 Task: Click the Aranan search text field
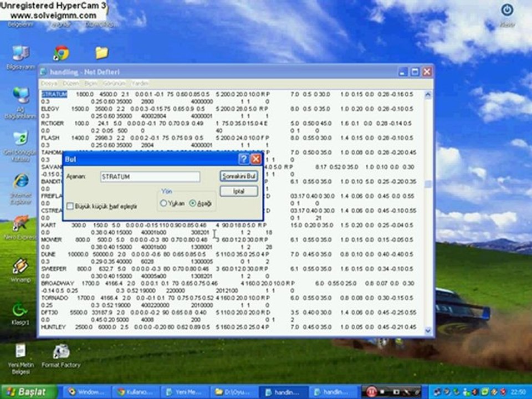pyautogui.click(x=150, y=176)
